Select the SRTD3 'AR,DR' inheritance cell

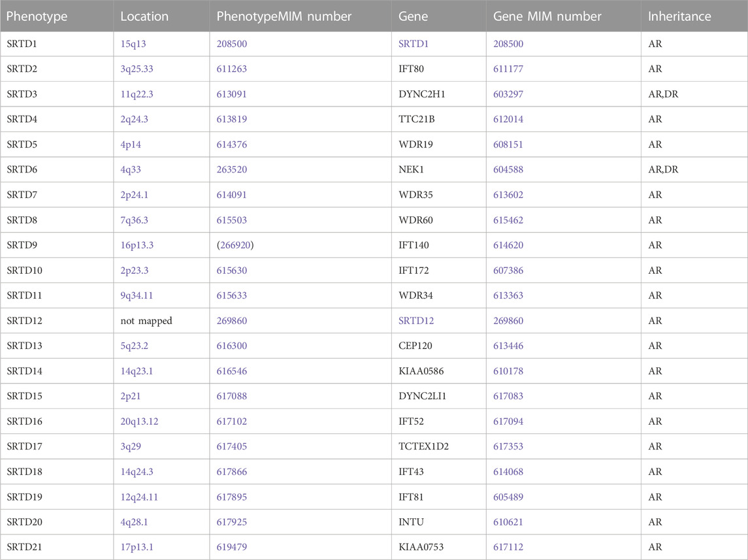click(694, 94)
